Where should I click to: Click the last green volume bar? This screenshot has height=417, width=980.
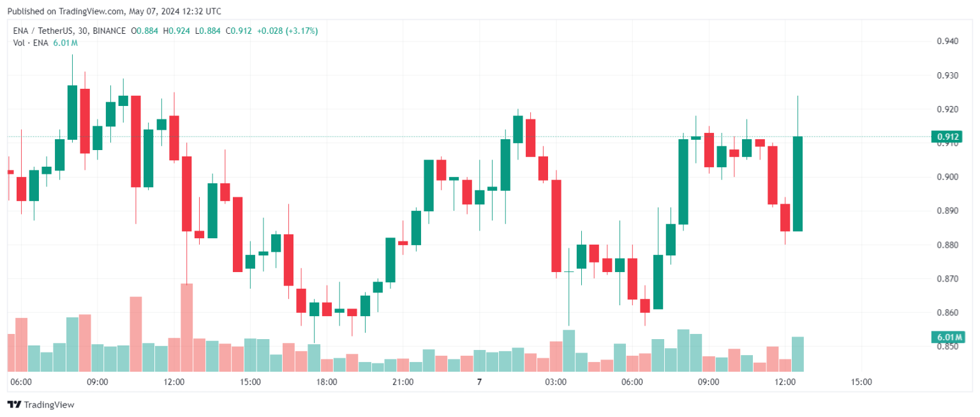tap(798, 354)
